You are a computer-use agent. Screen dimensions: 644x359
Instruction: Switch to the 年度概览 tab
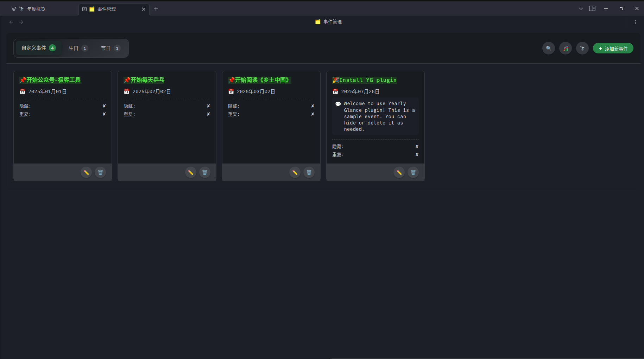click(36, 9)
